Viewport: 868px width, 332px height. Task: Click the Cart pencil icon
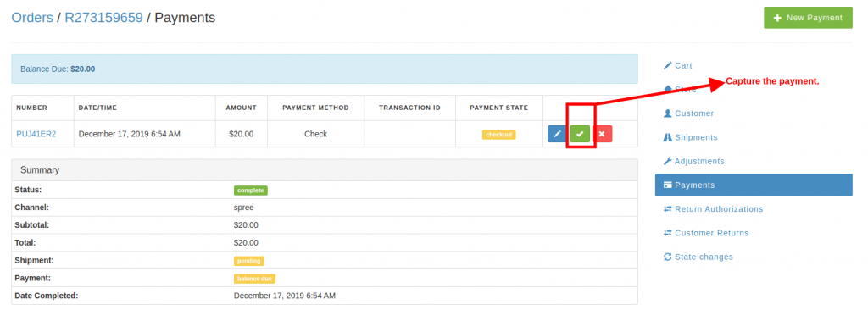tap(667, 65)
